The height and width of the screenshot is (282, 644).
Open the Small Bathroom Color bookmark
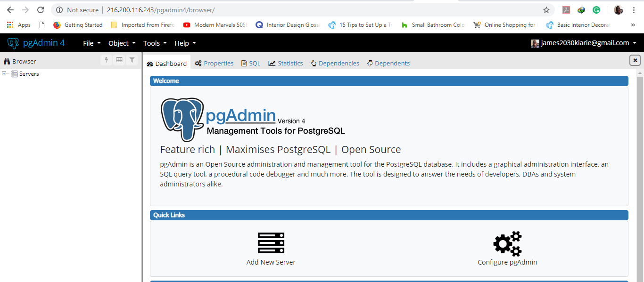(433, 25)
